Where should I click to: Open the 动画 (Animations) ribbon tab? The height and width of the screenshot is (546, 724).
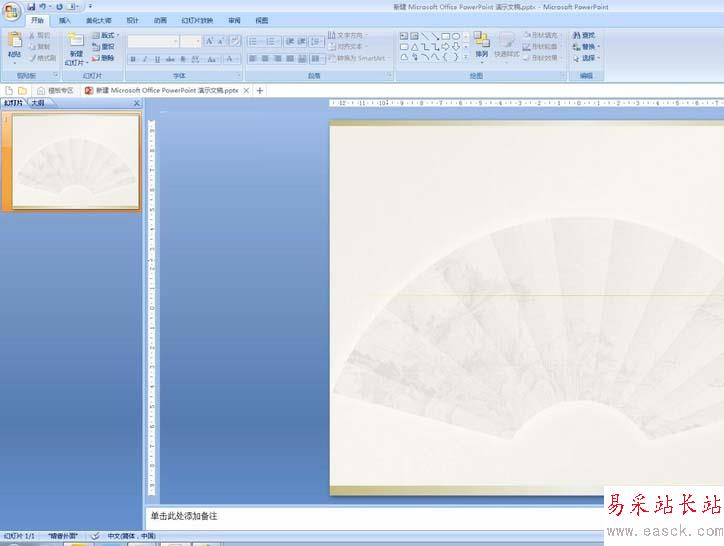160,20
